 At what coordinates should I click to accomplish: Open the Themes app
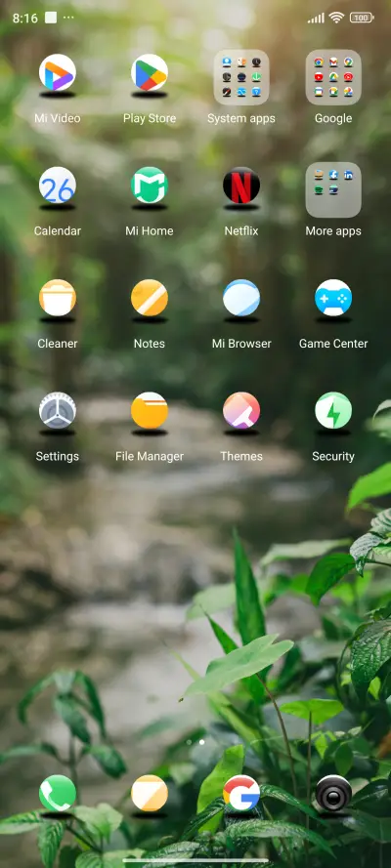[x=240, y=411]
